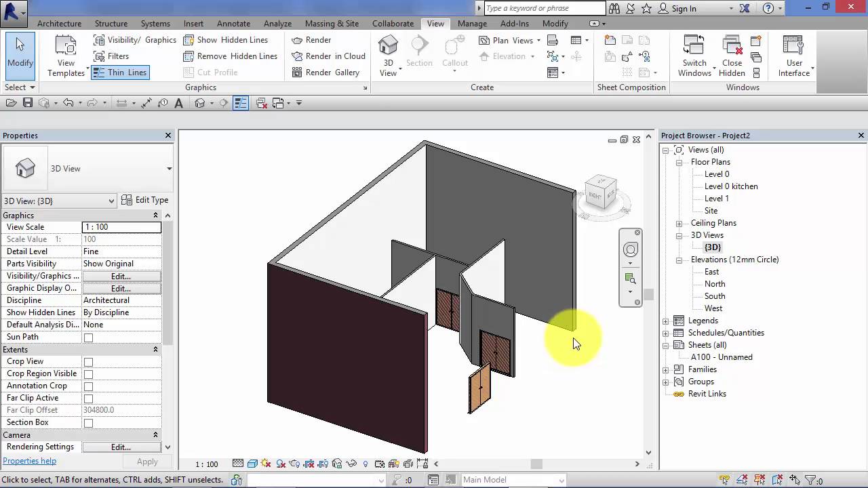Choose Render in Cloud
This screenshot has width=868, height=488.
[x=328, y=56]
